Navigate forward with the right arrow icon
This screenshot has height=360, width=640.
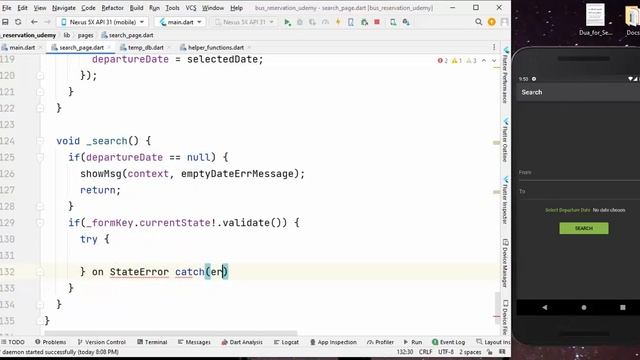(x=47, y=22)
